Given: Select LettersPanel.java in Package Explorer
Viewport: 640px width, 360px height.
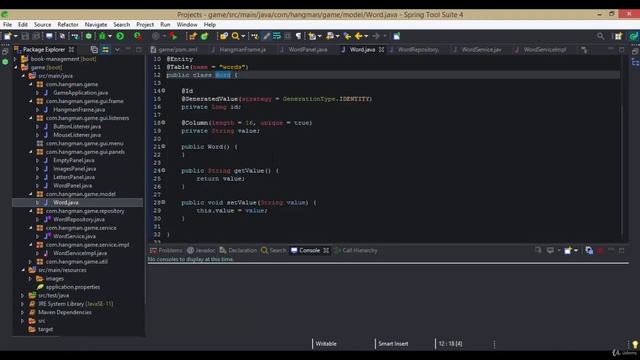Looking at the screenshot, I should [74, 177].
